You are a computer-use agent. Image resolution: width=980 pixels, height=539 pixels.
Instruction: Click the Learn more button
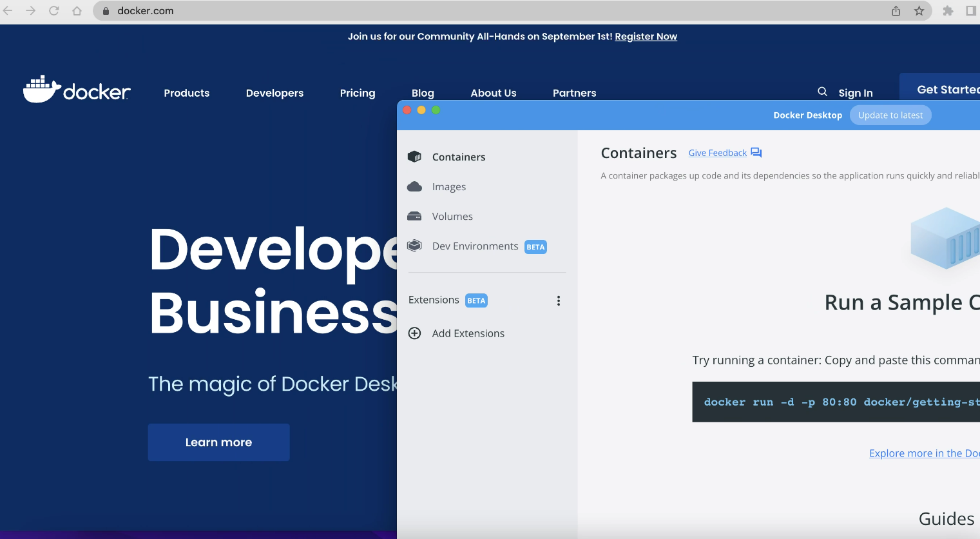point(219,442)
